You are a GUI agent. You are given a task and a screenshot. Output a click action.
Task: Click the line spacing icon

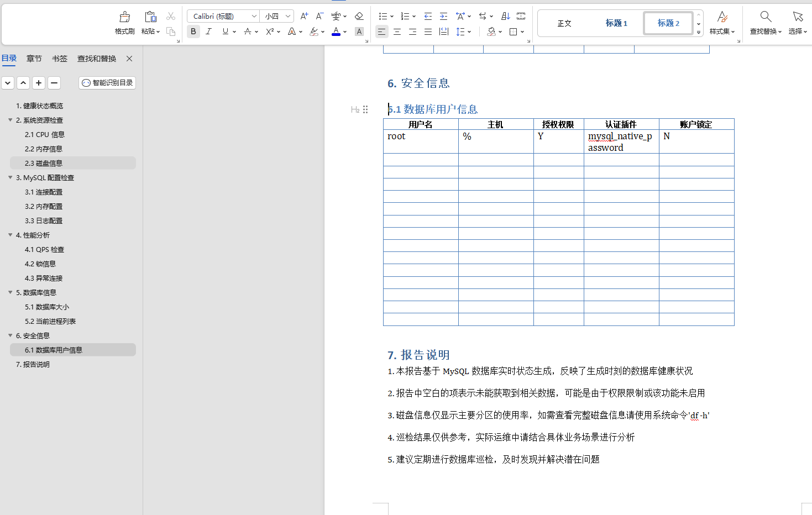click(460, 31)
